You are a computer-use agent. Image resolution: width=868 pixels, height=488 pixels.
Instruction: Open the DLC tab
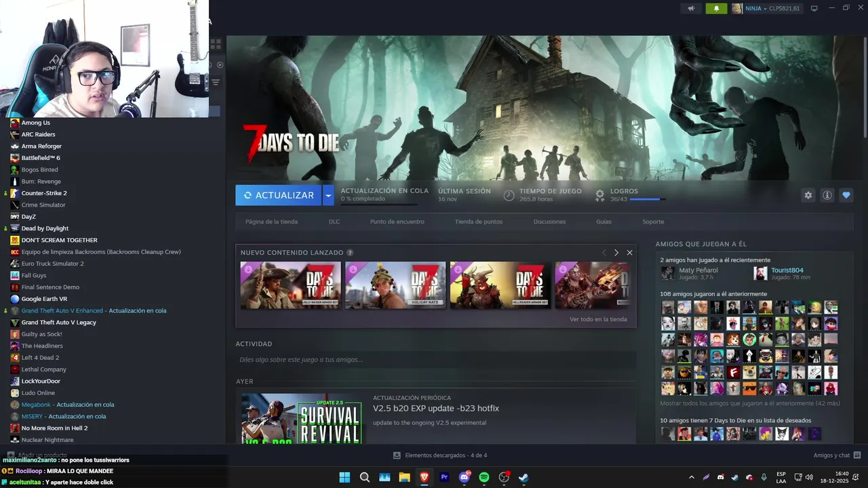[x=334, y=222]
